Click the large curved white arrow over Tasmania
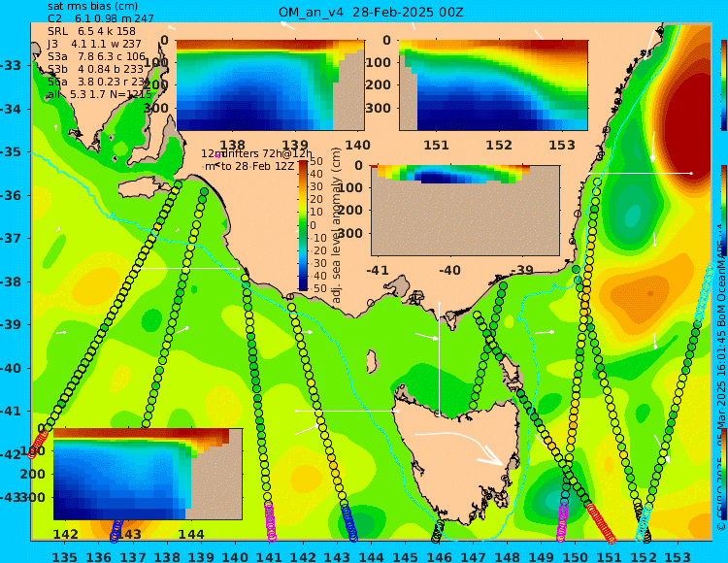The image size is (728, 563). (460, 447)
